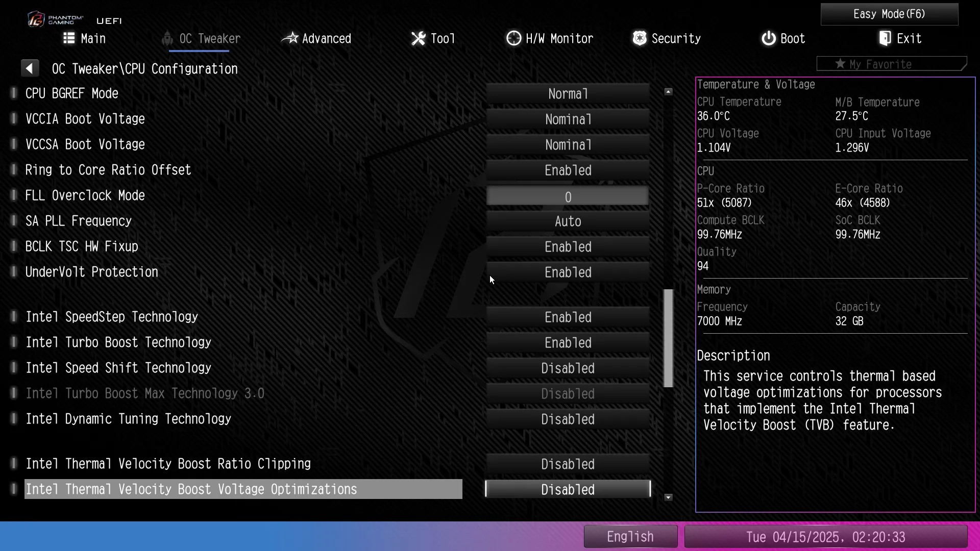980x551 pixels.
Task: Click the Security shield icon
Action: 640,38
